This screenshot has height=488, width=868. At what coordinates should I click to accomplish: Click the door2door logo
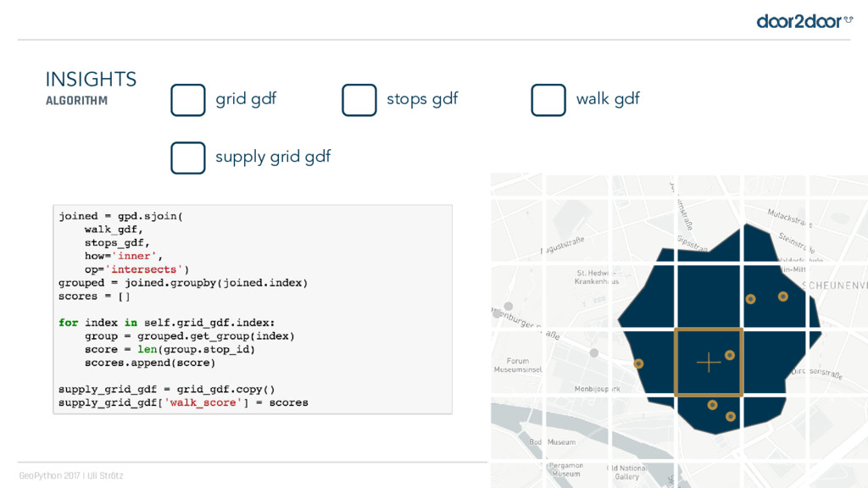[x=804, y=21]
